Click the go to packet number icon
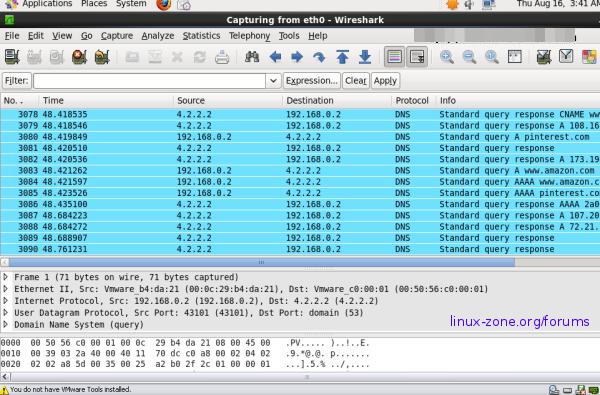The width and height of the screenshot is (600, 395). tap(319, 57)
